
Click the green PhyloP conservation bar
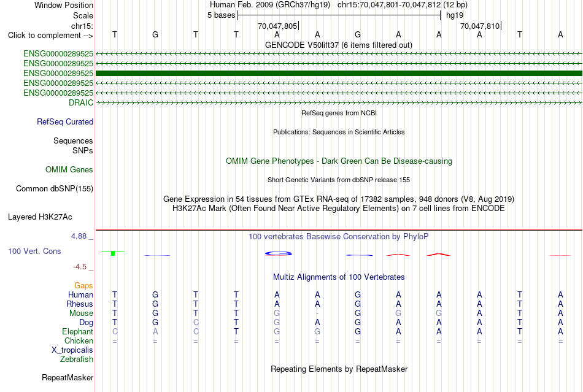tap(113, 253)
